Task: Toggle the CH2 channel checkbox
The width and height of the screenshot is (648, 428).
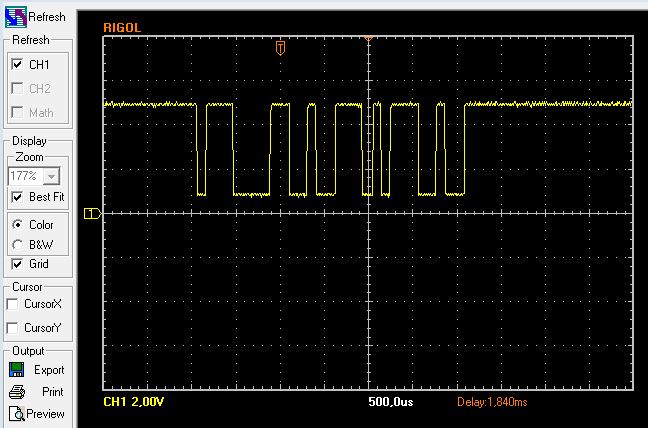Action: (x=17, y=88)
